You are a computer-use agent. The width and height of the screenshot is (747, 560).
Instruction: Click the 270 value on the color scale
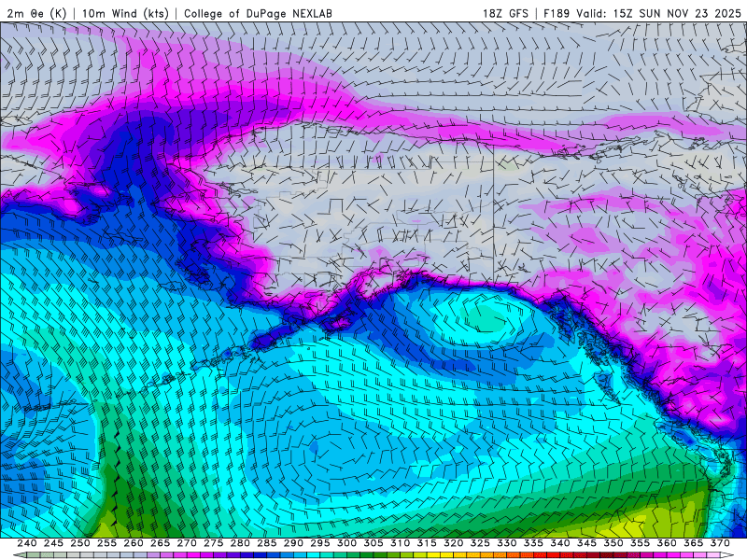pyautogui.click(x=187, y=543)
